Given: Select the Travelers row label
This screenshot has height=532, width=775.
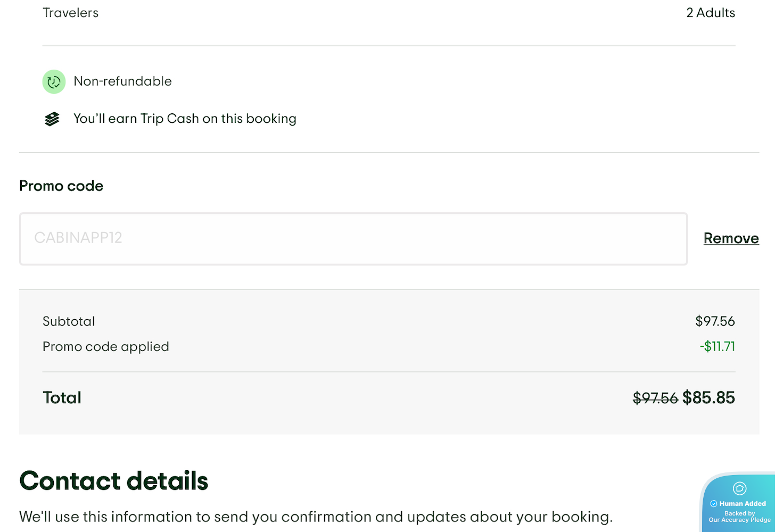Looking at the screenshot, I should click(x=70, y=13).
